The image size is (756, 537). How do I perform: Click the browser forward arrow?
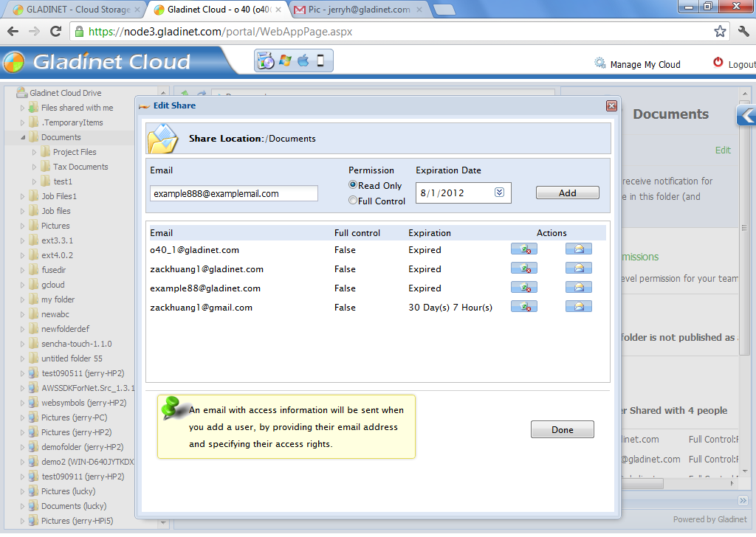[34, 31]
